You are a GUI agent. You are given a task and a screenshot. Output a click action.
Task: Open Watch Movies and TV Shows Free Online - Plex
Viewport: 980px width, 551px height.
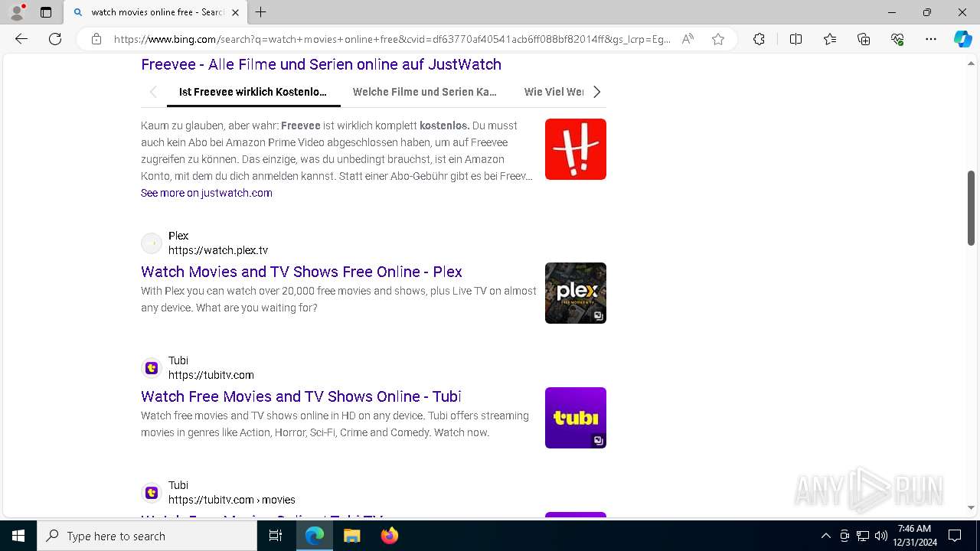click(x=302, y=272)
